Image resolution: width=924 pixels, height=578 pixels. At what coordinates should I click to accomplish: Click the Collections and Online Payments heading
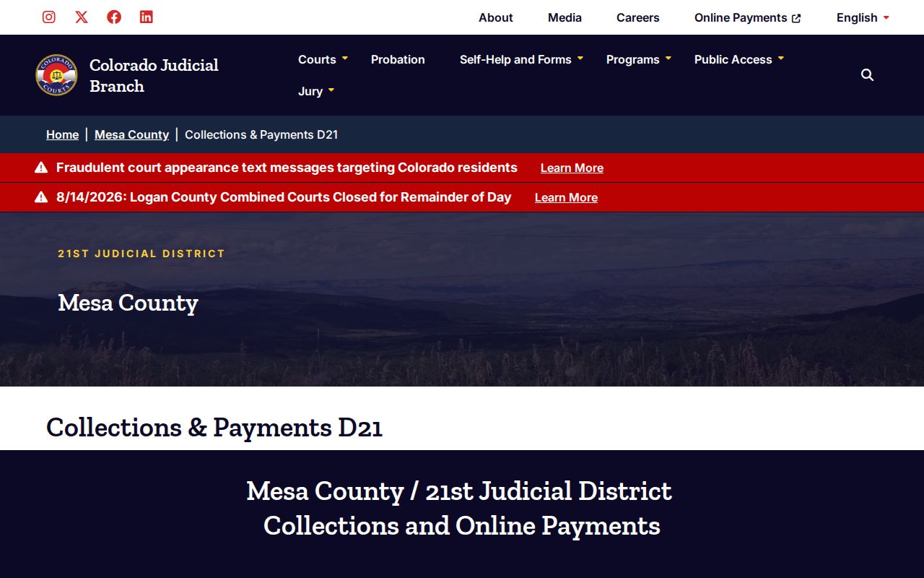click(x=462, y=525)
